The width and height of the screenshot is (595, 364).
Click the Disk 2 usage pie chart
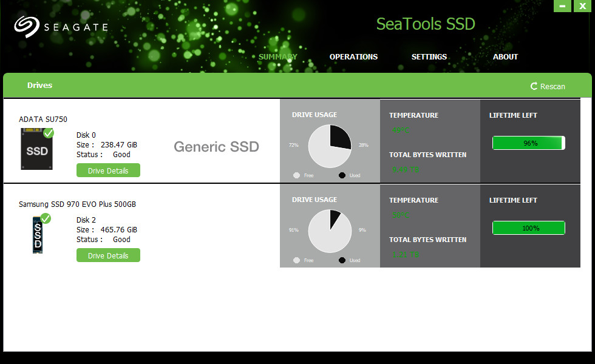[x=330, y=231]
